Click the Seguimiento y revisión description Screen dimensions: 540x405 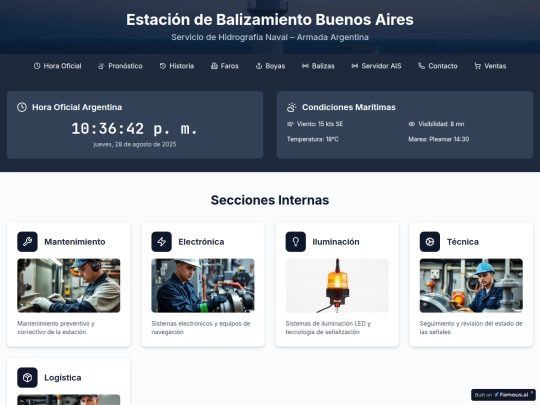point(471,328)
